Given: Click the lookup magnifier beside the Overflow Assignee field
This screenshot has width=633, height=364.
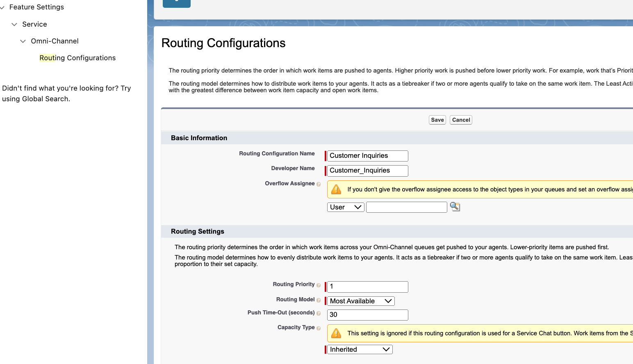Looking at the screenshot, I should 455,207.
